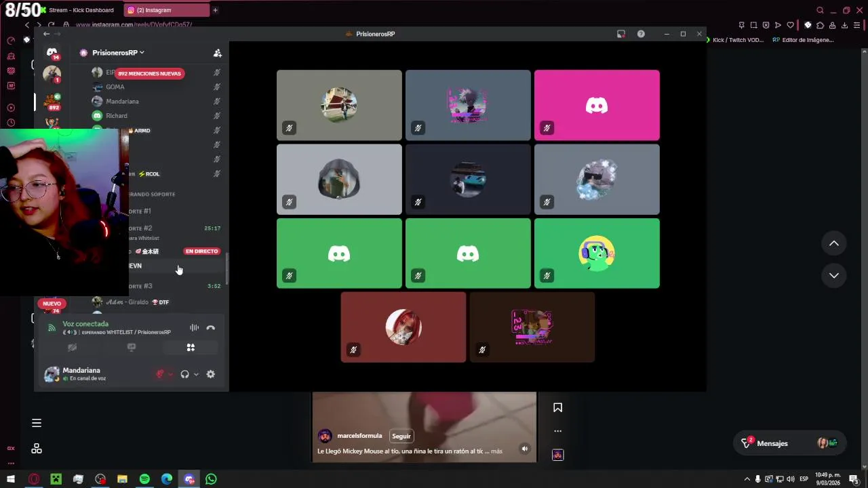Select Mandariana in the voice channel list

click(x=122, y=101)
